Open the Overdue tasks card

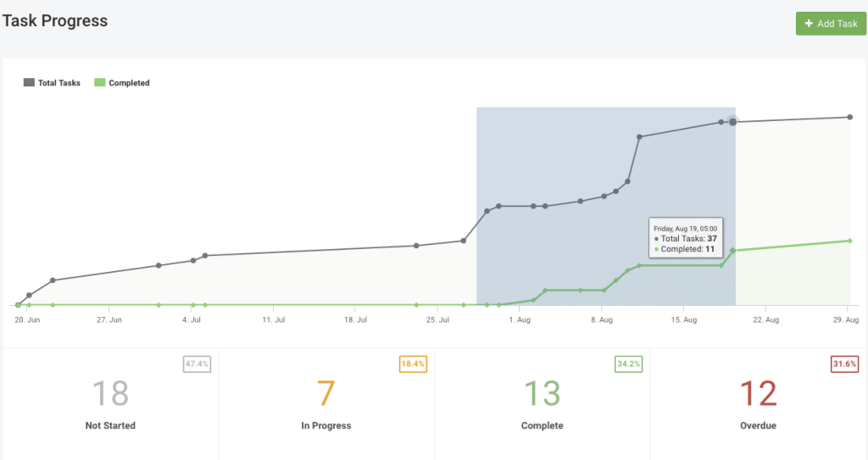pyautogui.click(x=759, y=402)
